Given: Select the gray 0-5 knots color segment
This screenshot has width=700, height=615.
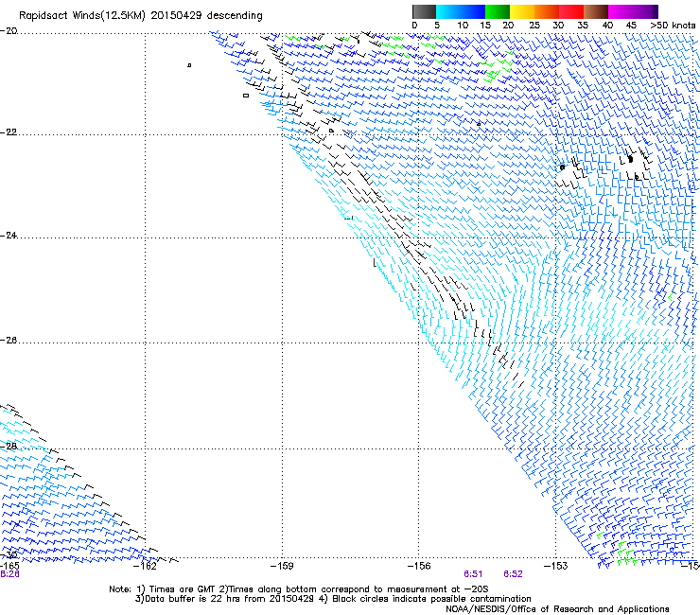Looking at the screenshot, I should click(424, 11).
